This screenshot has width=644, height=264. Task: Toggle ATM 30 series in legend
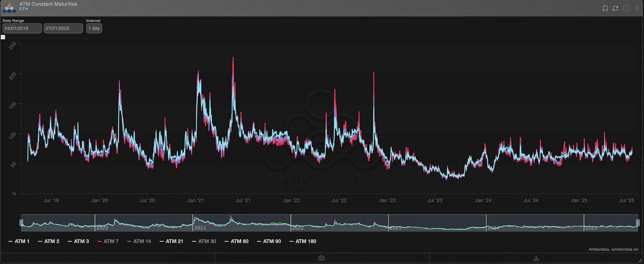pos(203,241)
